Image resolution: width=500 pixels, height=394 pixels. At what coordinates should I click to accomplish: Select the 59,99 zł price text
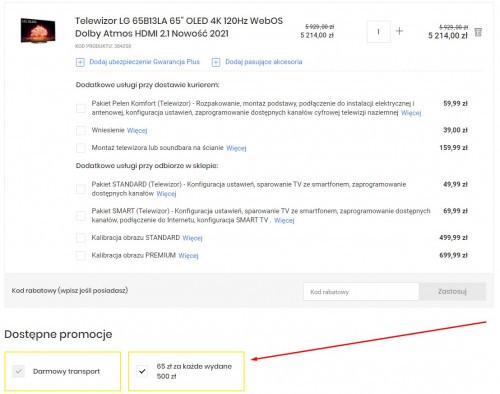455,104
